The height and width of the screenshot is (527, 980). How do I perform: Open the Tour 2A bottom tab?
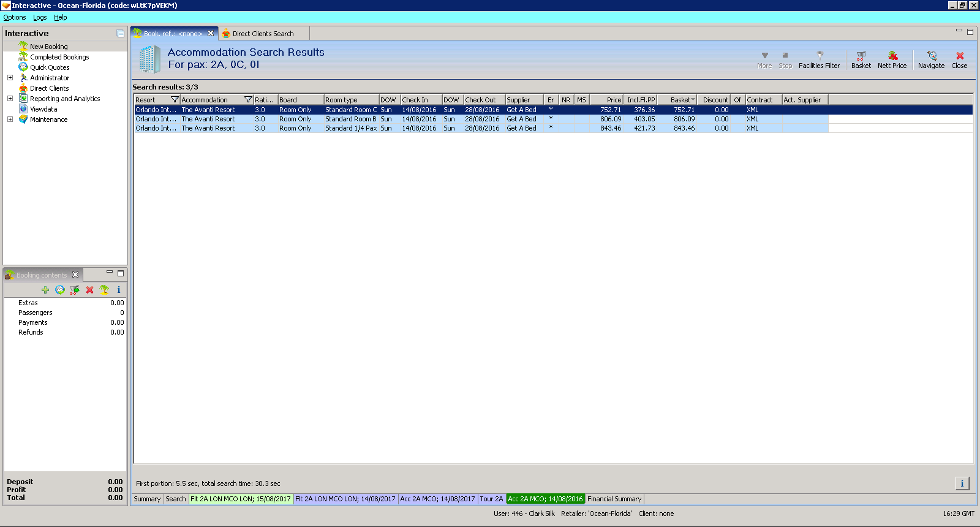click(x=491, y=499)
